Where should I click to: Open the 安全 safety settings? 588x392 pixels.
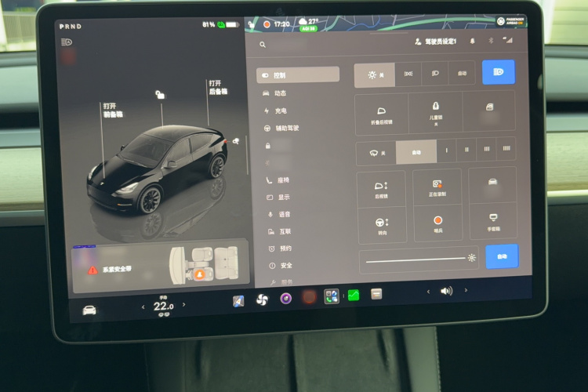[281, 265]
